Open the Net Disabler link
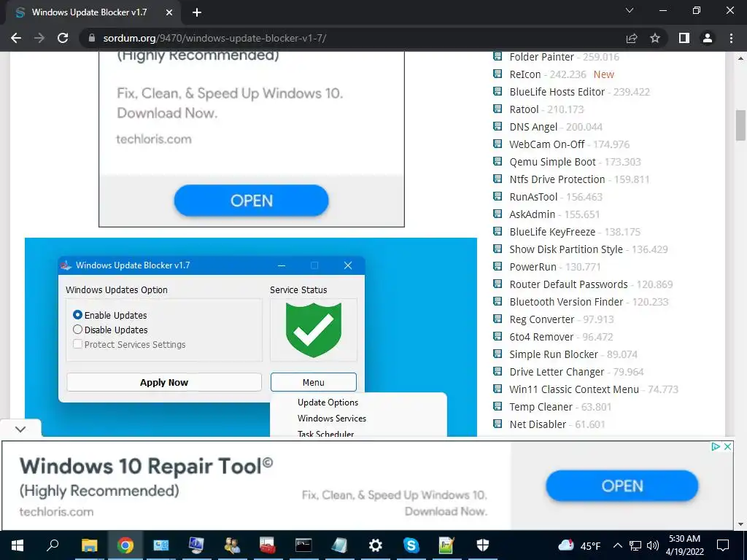 [x=538, y=424]
